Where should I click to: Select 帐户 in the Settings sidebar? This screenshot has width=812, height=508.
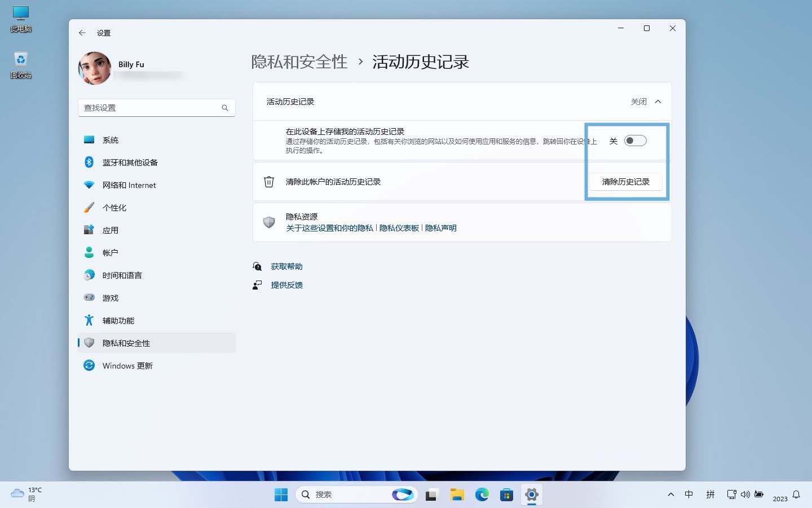[89, 252]
